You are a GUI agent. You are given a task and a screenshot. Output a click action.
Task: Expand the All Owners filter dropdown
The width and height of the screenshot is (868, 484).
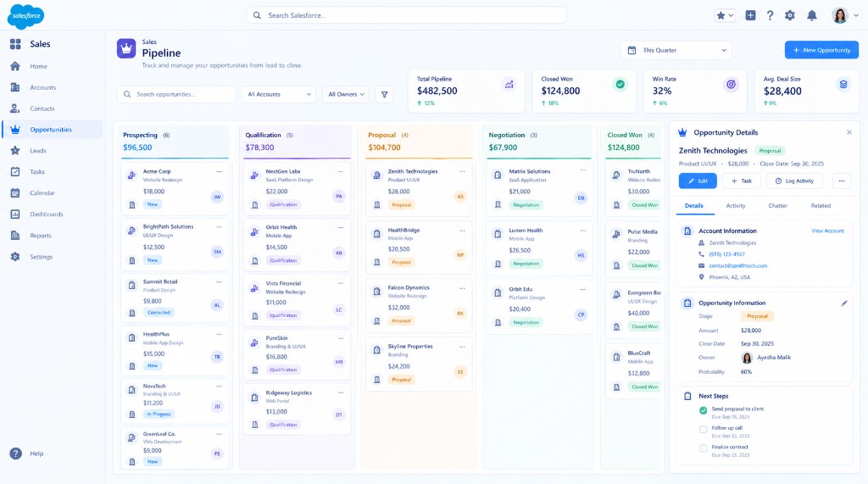(x=346, y=94)
